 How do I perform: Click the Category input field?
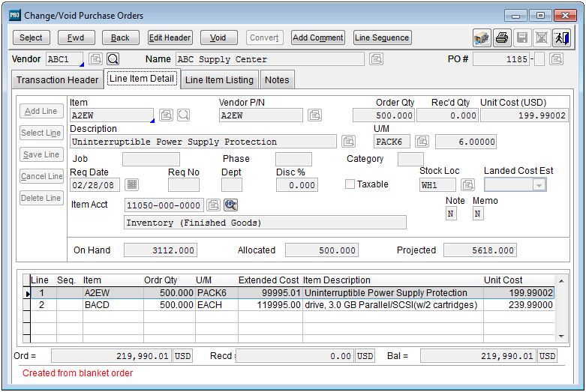point(410,160)
